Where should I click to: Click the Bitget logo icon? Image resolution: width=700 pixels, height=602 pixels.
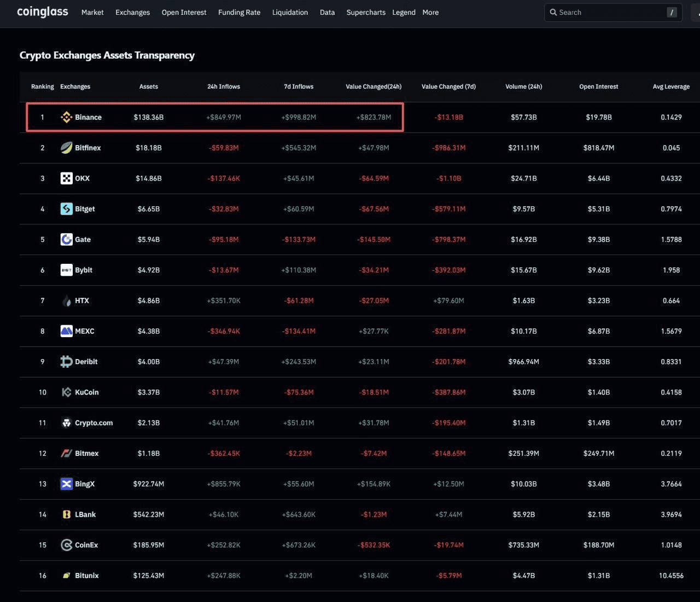tap(66, 209)
